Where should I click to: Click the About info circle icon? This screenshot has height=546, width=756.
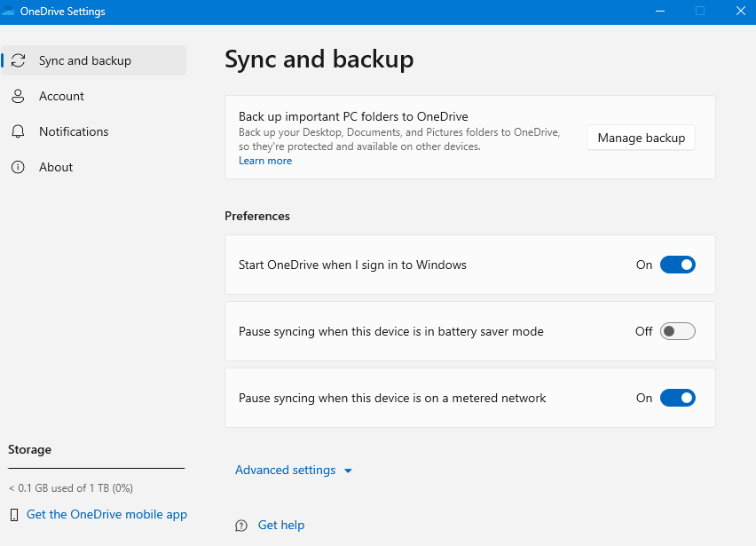[18, 167]
